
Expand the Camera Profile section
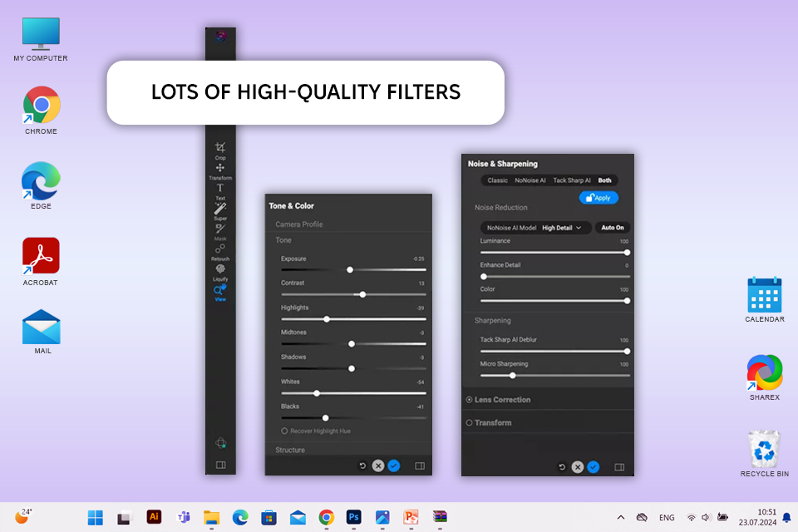pos(299,224)
